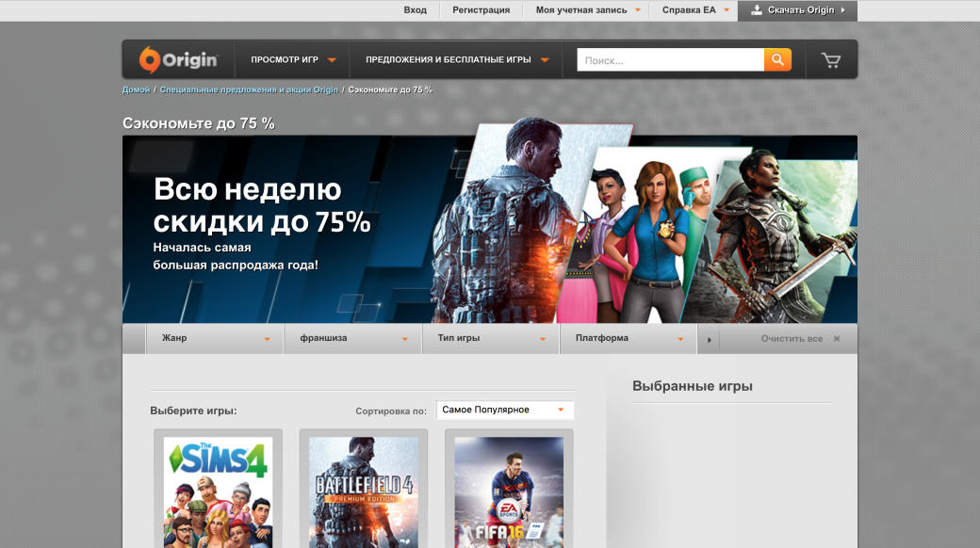The image size is (980, 548).
Task: Expand Предложения и бесплатные игры menu
Action: click(457, 60)
